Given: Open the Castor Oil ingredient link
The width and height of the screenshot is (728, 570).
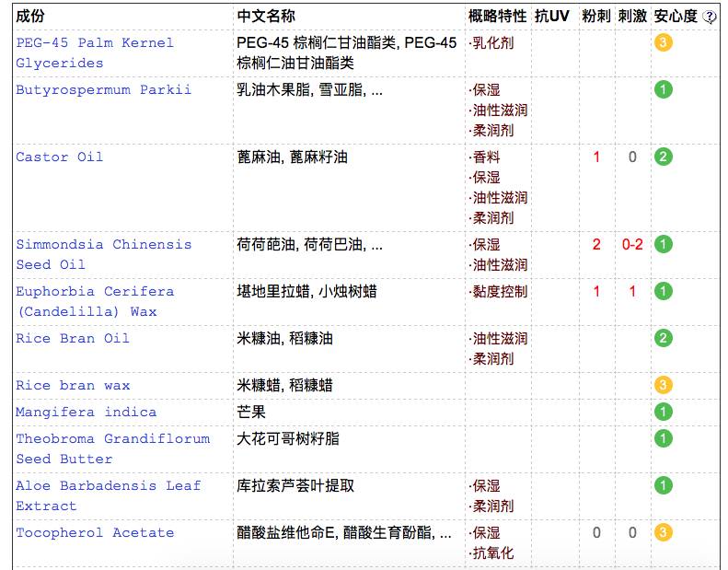Looking at the screenshot, I should [60, 157].
